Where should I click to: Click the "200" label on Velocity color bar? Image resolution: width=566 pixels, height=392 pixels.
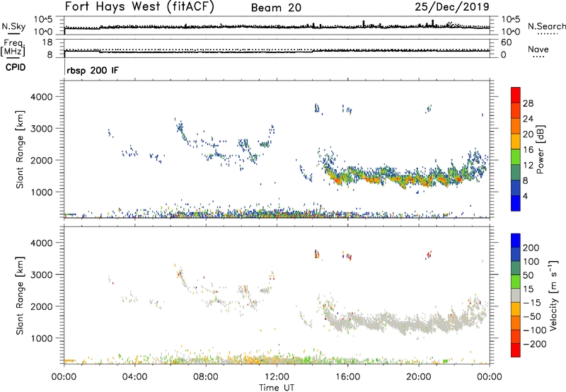[x=531, y=248]
